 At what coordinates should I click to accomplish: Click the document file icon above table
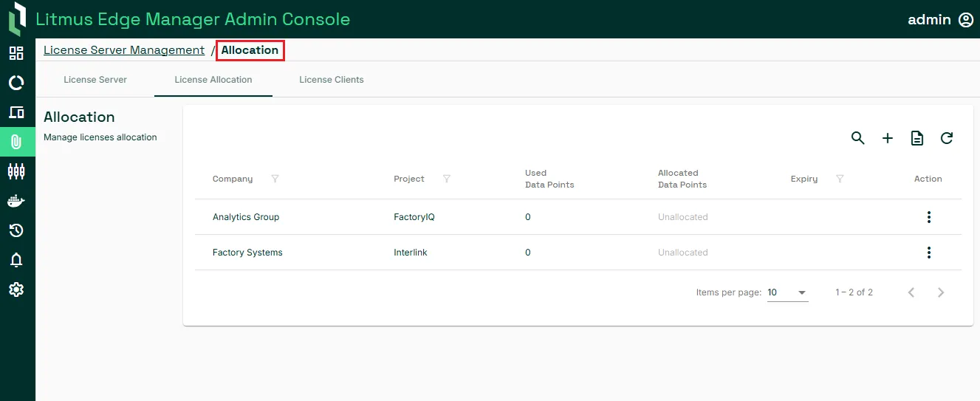pos(917,138)
